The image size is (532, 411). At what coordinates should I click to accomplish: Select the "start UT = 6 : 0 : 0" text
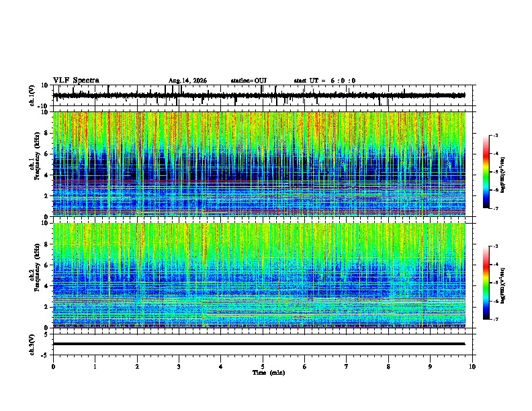click(x=324, y=81)
